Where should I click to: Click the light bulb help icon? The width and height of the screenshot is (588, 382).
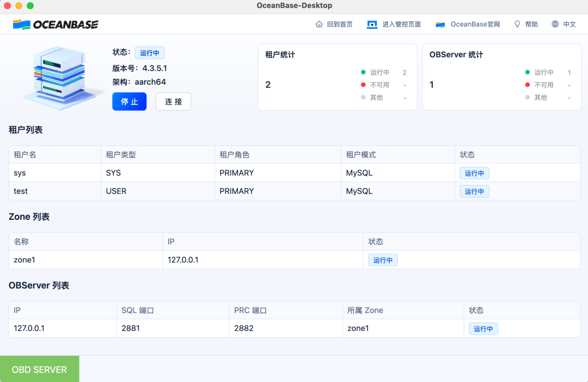click(x=517, y=24)
